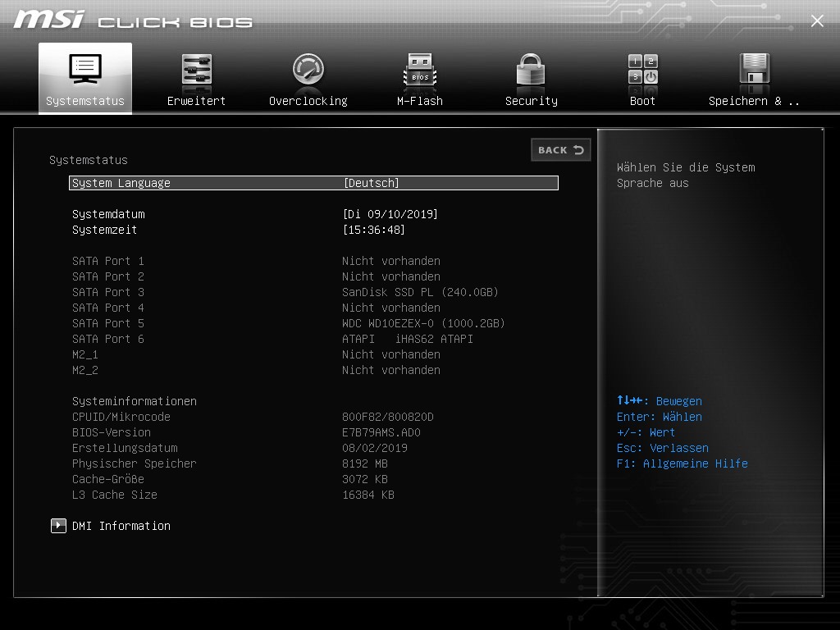Click the BACK button

[x=561, y=150]
